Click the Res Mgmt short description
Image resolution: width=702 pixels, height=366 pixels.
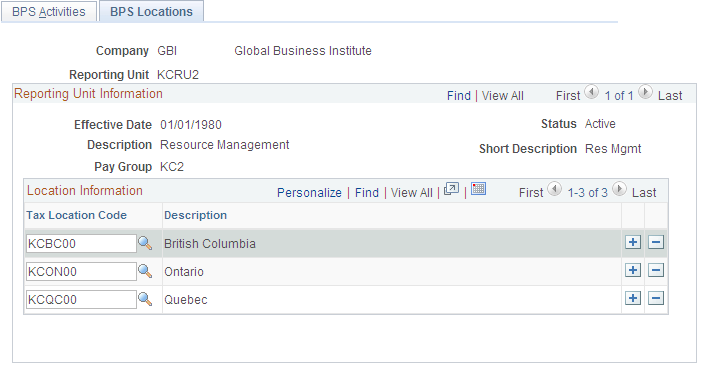[613, 149]
